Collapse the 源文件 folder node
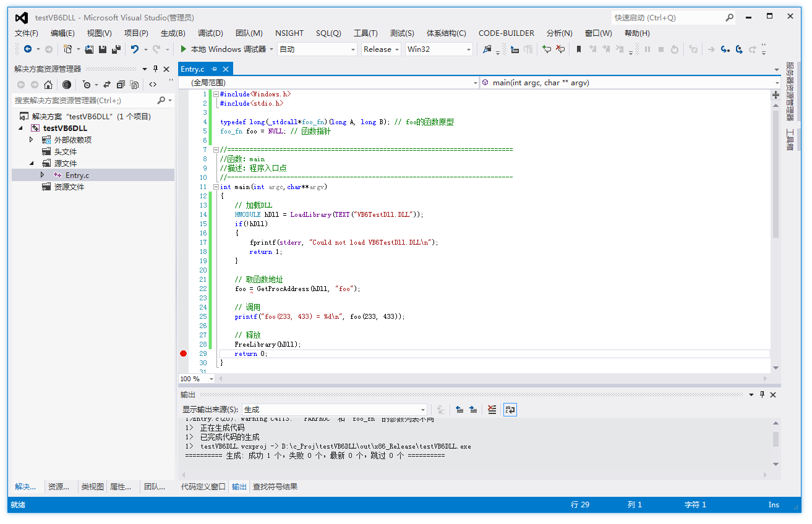 pyautogui.click(x=31, y=164)
